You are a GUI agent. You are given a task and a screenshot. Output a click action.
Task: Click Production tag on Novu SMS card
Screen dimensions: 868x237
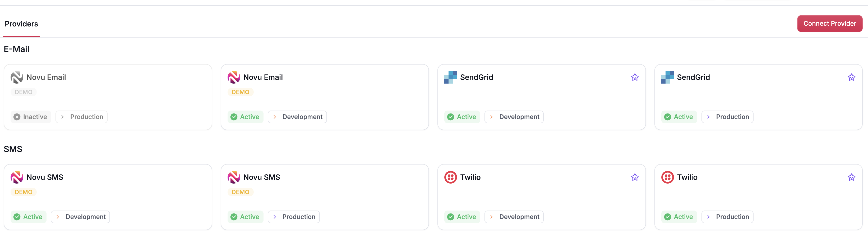(293, 217)
